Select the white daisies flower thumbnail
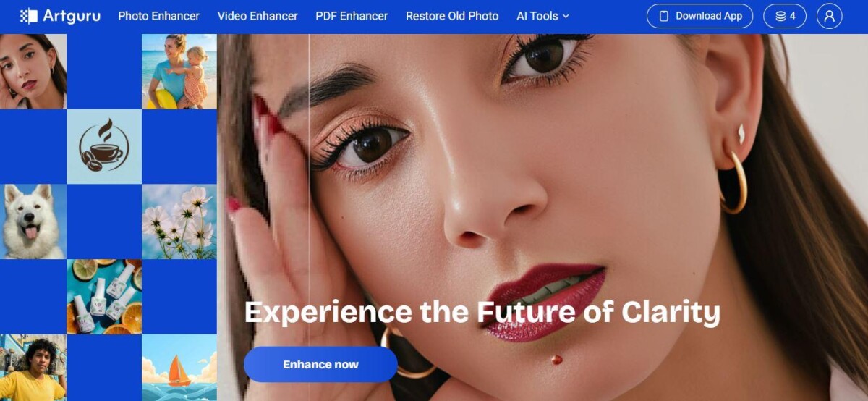The height and width of the screenshot is (401, 868). (179, 221)
